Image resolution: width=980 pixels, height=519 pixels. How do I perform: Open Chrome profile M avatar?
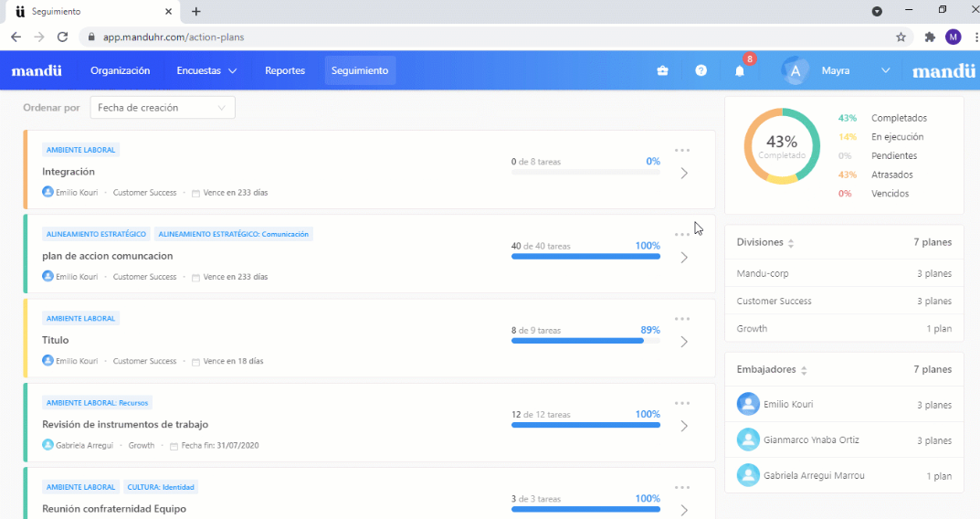[x=954, y=37]
